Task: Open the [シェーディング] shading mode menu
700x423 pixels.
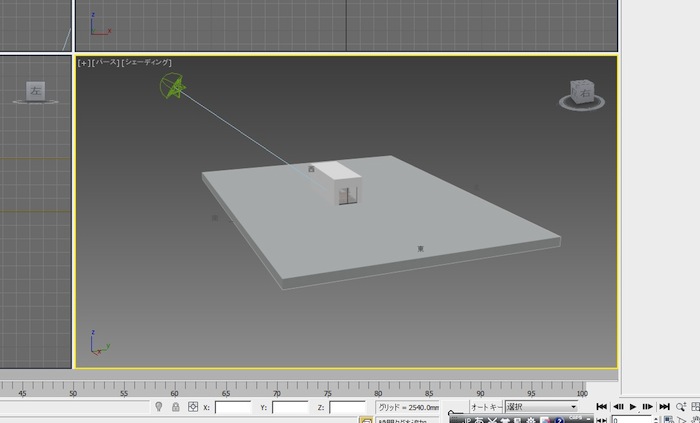Action: click(x=147, y=63)
